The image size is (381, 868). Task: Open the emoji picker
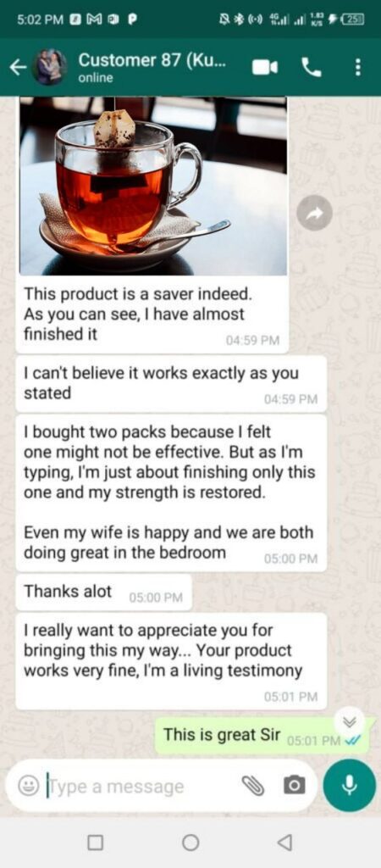(28, 785)
